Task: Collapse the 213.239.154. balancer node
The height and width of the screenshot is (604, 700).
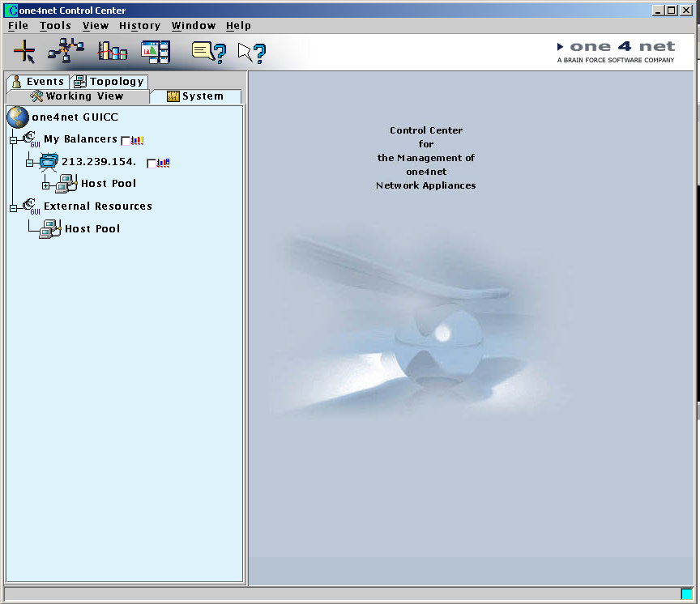Action: (x=29, y=164)
